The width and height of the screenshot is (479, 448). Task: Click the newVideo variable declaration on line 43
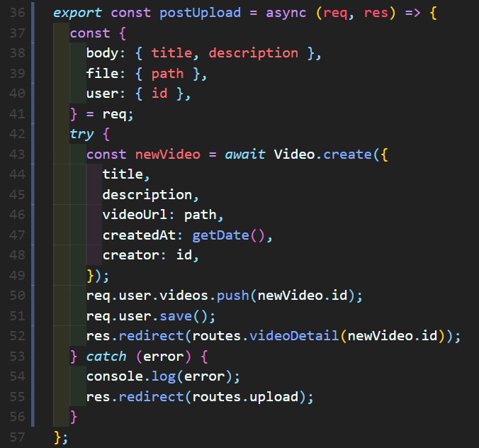point(168,155)
